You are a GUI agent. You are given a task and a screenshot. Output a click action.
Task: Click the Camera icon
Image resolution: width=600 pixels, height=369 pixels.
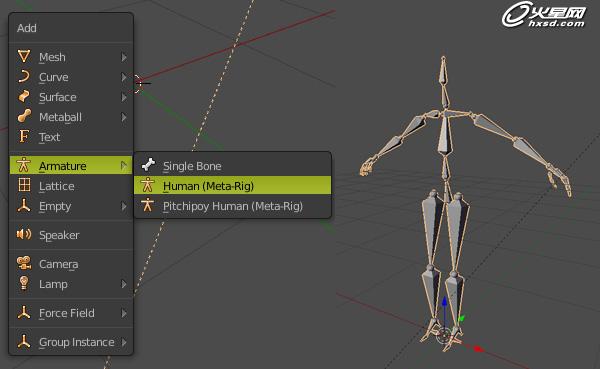pyautogui.click(x=24, y=263)
